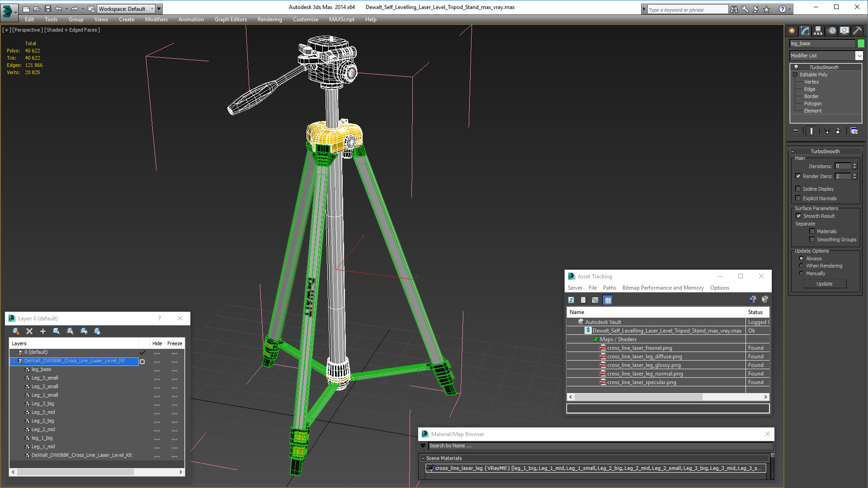Open Configure Modifier Sets button
Image resolution: width=868 pixels, height=488 pixels.
click(854, 131)
